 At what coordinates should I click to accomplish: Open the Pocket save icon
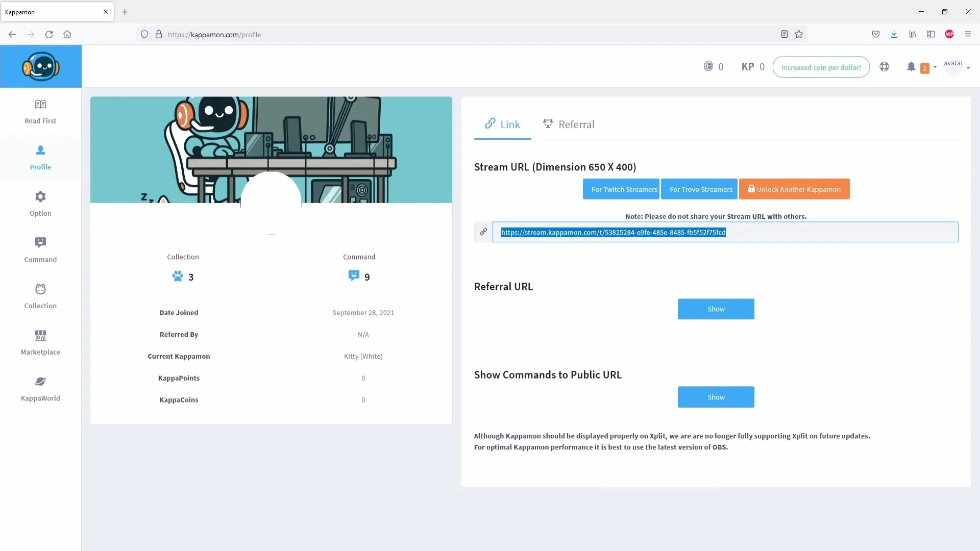coord(876,34)
